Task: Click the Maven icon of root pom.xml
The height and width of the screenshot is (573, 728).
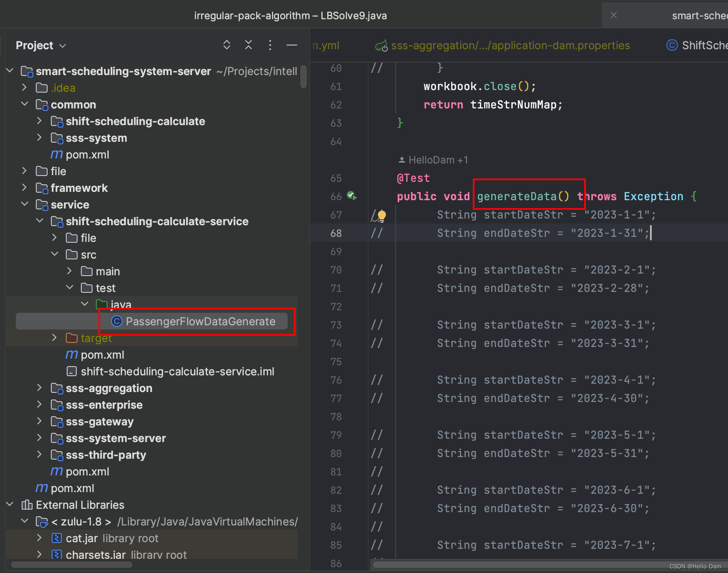Action: pos(42,488)
